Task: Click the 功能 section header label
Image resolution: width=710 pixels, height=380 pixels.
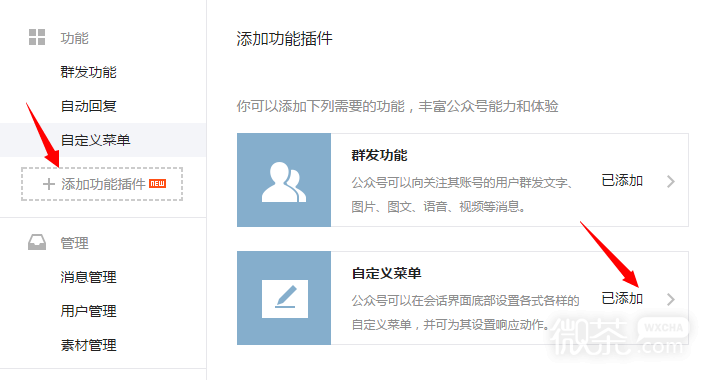Action: tap(75, 38)
